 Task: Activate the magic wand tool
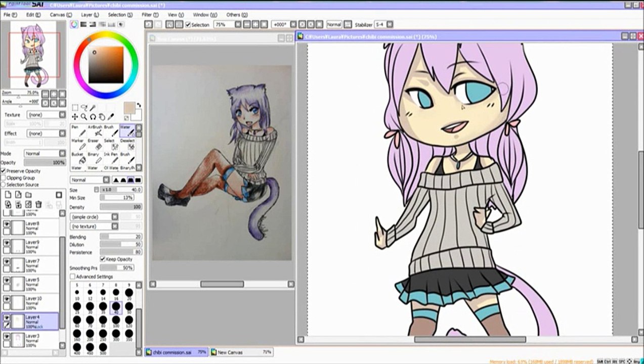(93, 108)
